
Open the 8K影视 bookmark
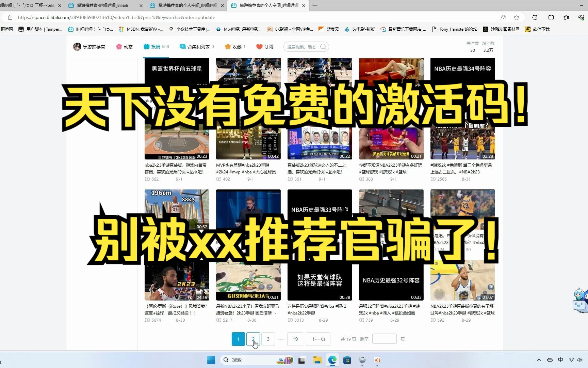click(x=290, y=29)
